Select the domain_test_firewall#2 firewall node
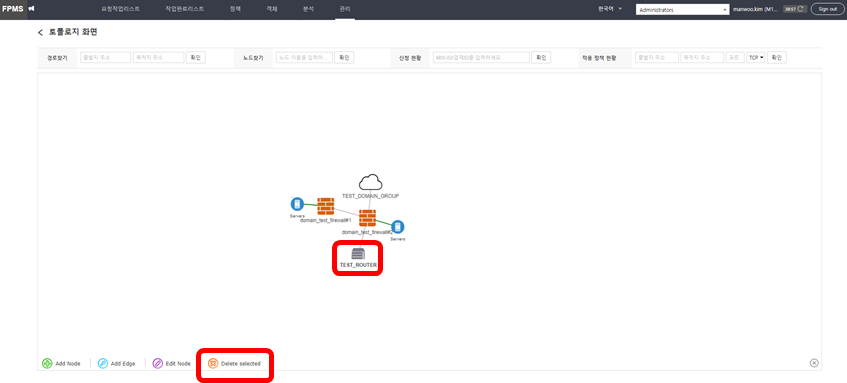The image size is (847, 383). click(x=367, y=218)
